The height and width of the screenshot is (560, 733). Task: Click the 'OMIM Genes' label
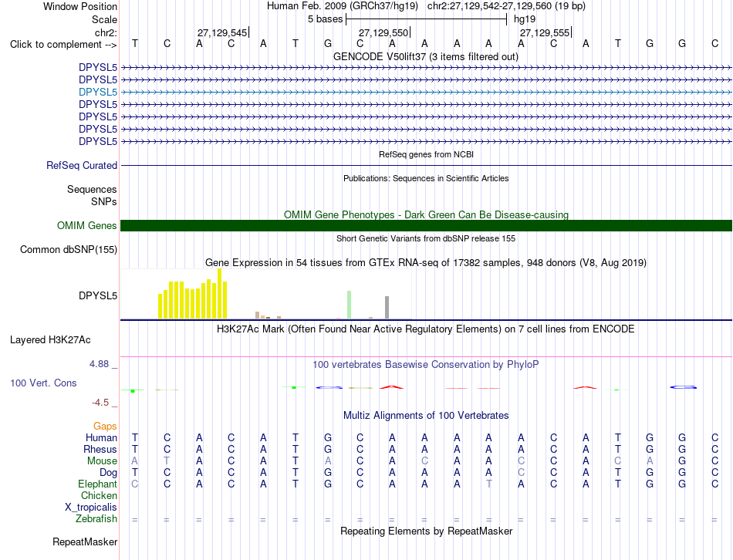coord(87,226)
